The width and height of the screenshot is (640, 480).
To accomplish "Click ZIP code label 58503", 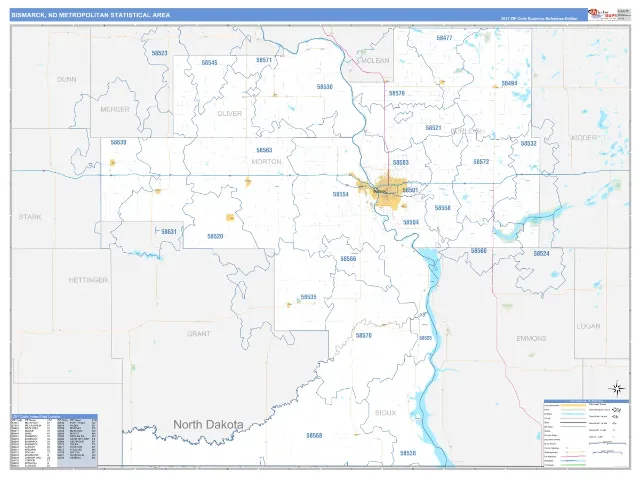I will pos(400,162).
